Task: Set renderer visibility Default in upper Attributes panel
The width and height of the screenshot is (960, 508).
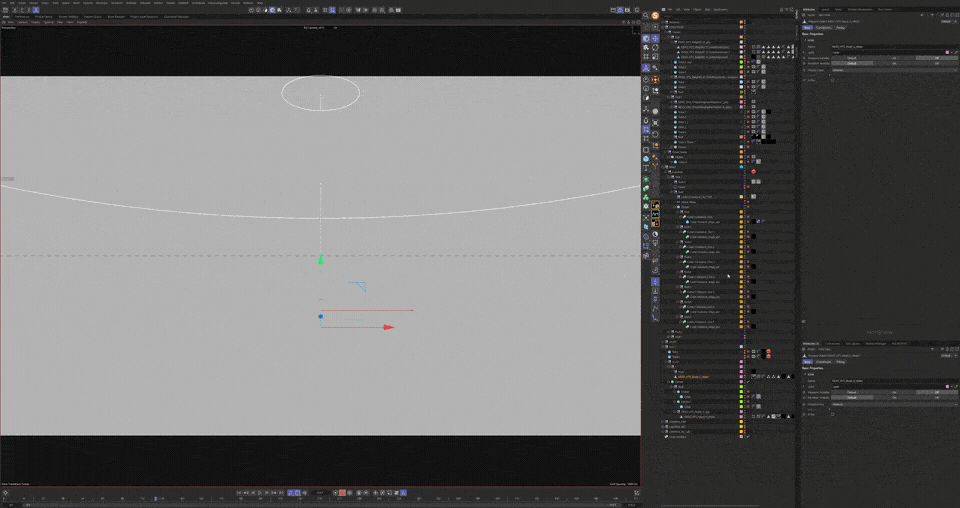Action: [x=852, y=64]
